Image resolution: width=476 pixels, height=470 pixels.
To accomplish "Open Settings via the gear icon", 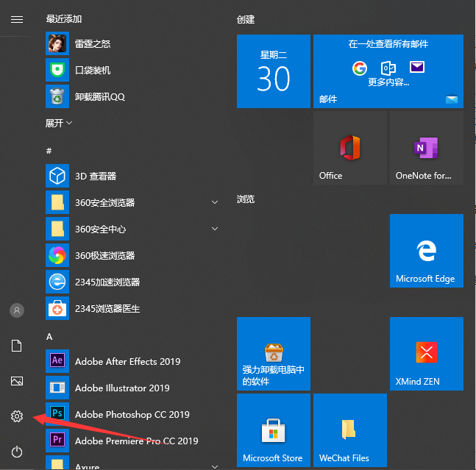I will click(17, 416).
